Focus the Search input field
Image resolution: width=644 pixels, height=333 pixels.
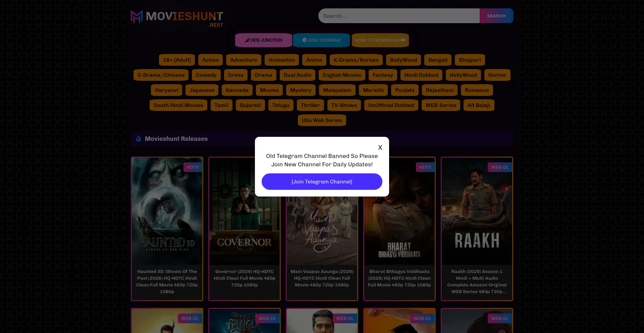click(399, 16)
